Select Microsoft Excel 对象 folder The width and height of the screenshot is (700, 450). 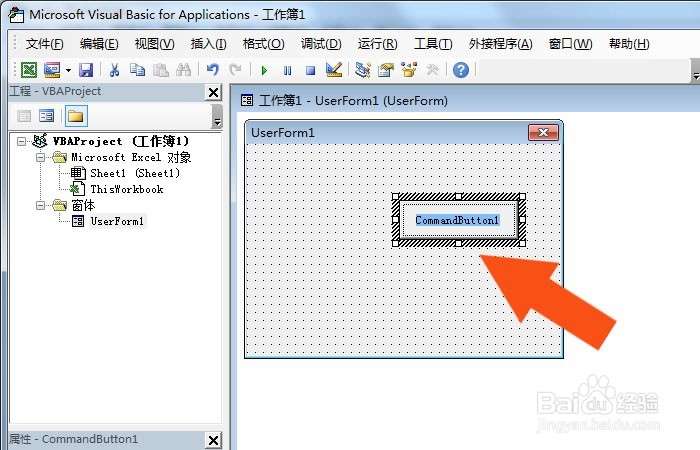pos(131,158)
